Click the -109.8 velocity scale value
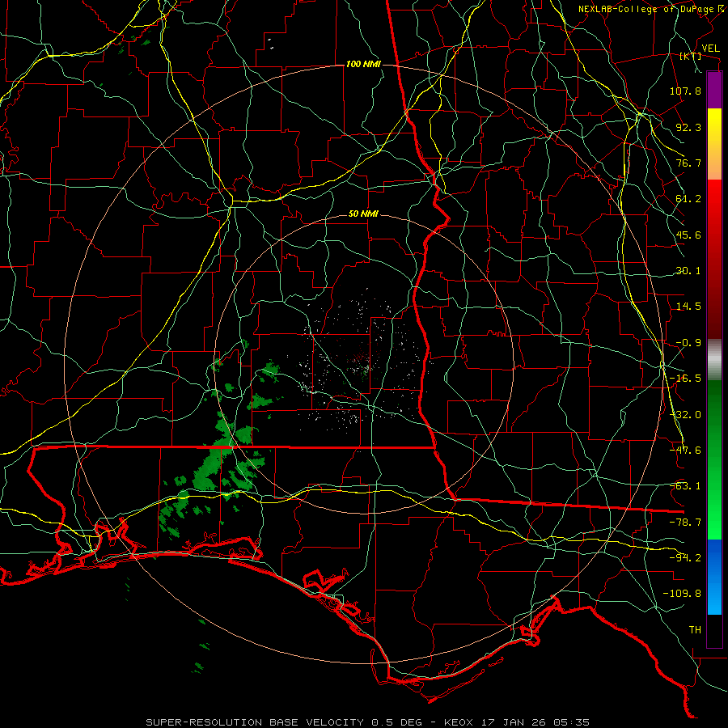The height and width of the screenshot is (728, 728). (683, 594)
